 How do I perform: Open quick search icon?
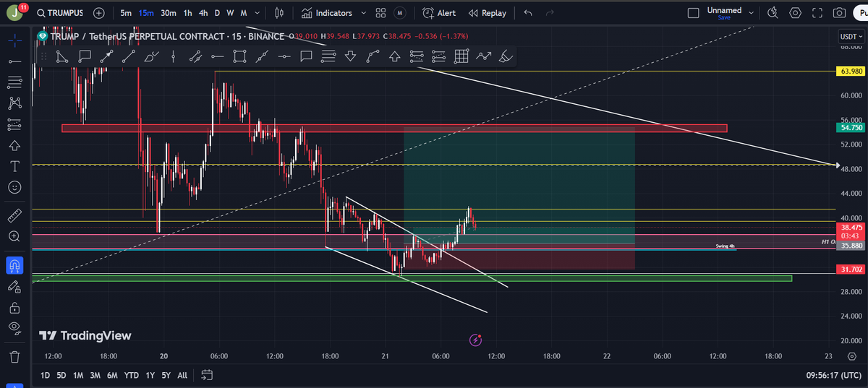(x=773, y=13)
